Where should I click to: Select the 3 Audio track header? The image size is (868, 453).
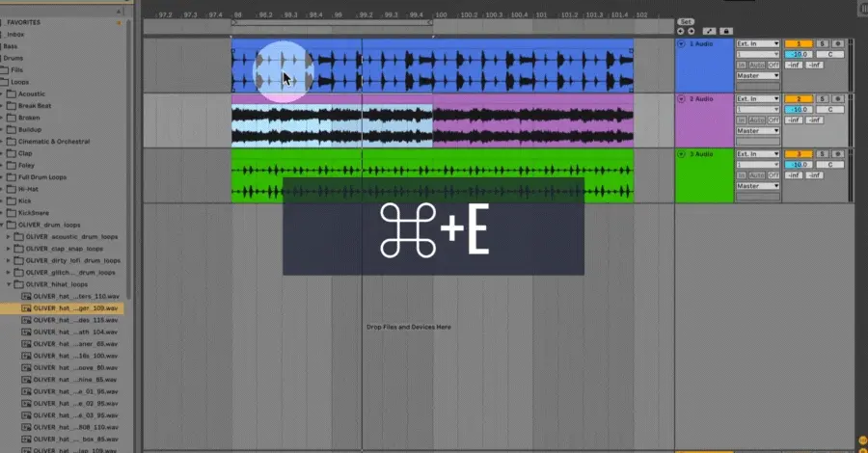(704, 175)
